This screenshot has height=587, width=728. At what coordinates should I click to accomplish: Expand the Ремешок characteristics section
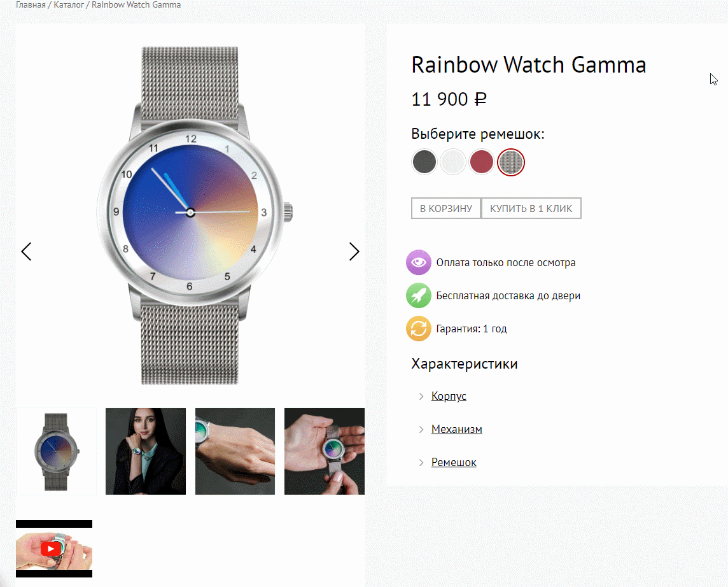[454, 463]
